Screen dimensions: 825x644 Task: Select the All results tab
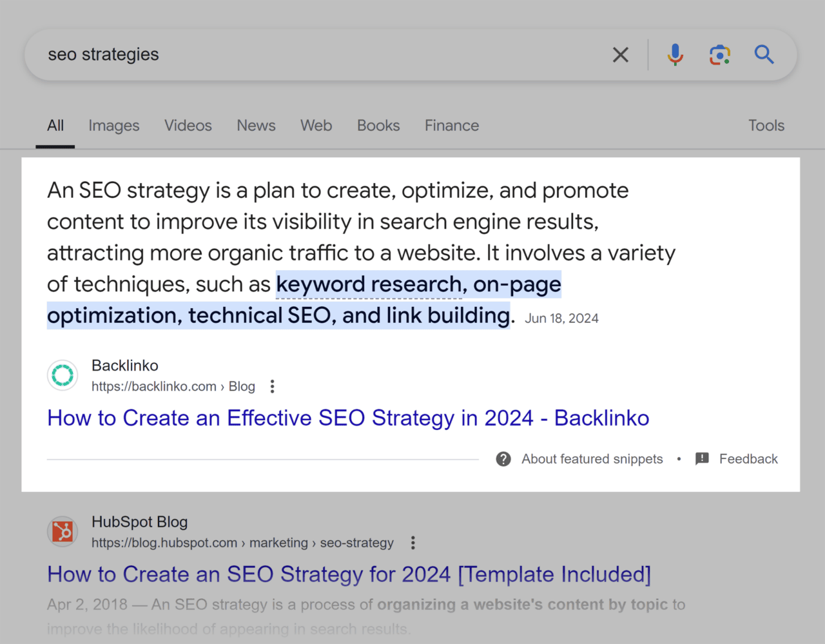click(x=55, y=126)
